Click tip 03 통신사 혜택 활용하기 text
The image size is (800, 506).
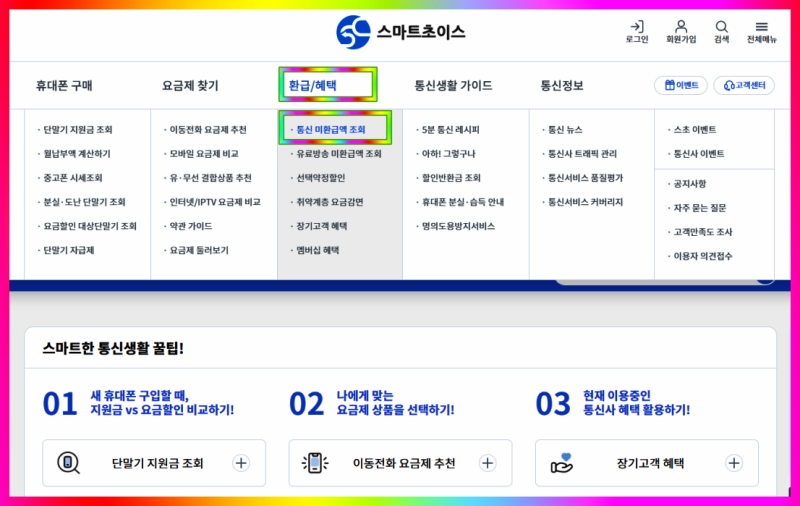(636, 410)
